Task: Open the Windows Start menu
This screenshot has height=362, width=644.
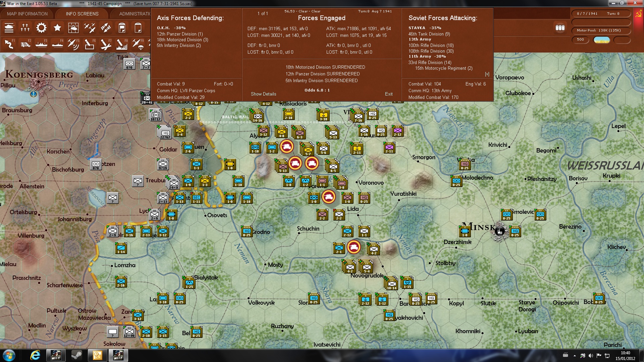Action: coord(8,355)
